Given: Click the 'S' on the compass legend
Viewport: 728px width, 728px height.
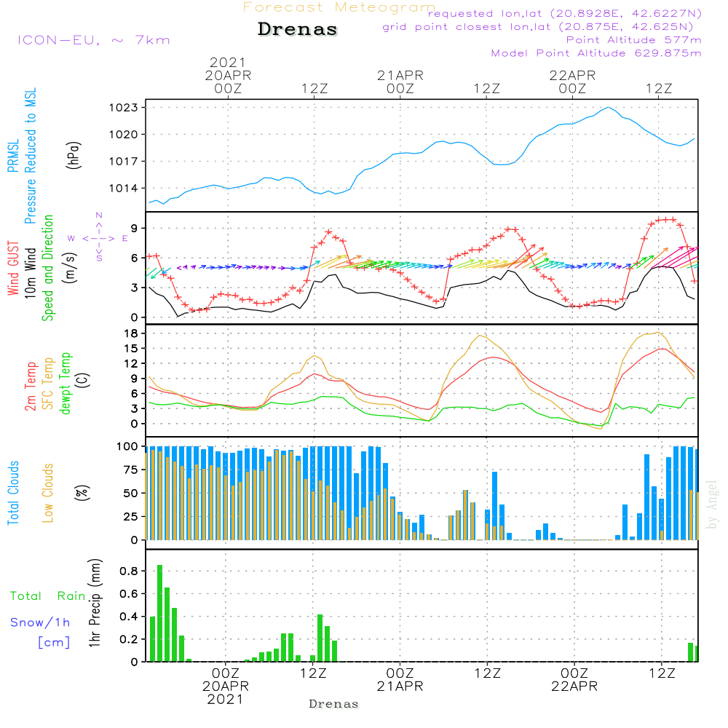Looking at the screenshot, I should tap(99, 258).
